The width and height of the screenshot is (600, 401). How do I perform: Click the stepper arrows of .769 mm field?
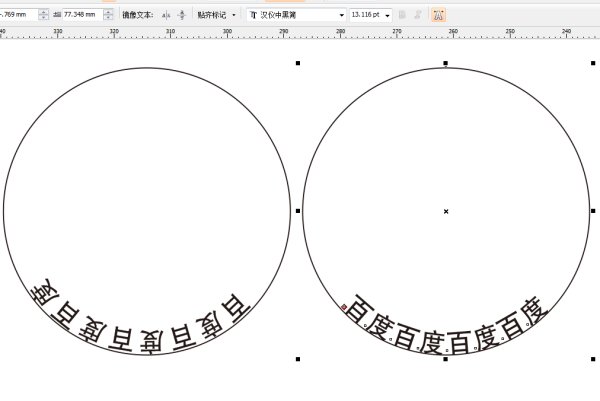coord(43,15)
